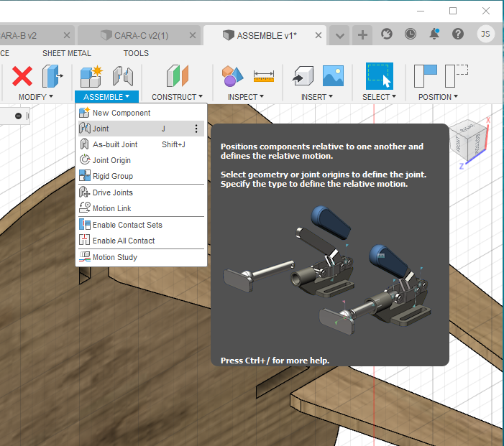Click the Joint toolbar icon
The height and width of the screenshot is (446, 504).
click(x=123, y=76)
